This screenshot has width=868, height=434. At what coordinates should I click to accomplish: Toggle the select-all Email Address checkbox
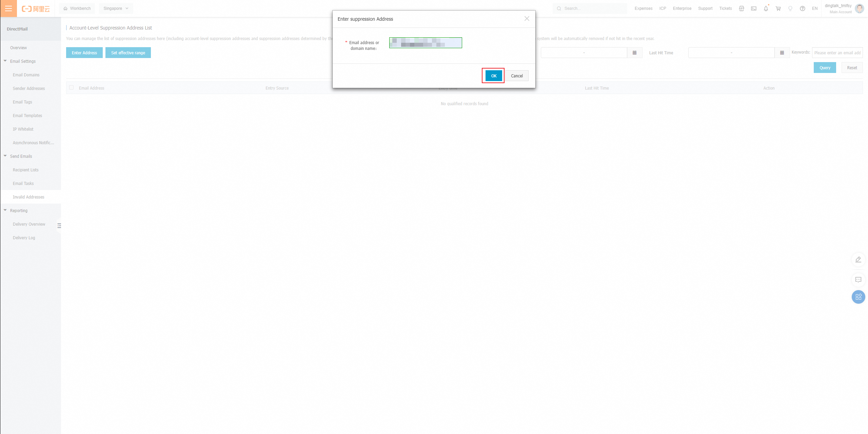[x=72, y=88]
